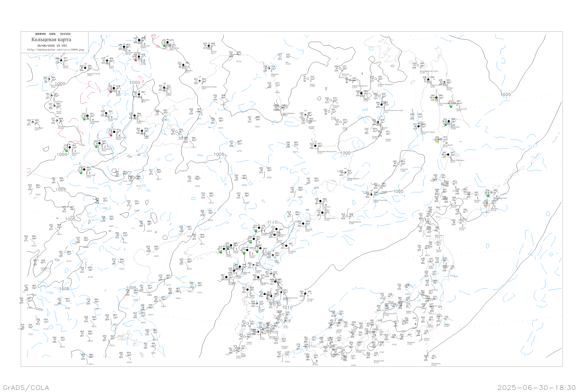Image resolution: width=588 pixels, height=392 pixels.
Task: Click the 2025-06-30-18:30 timestamp
Action: pos(536,387)
